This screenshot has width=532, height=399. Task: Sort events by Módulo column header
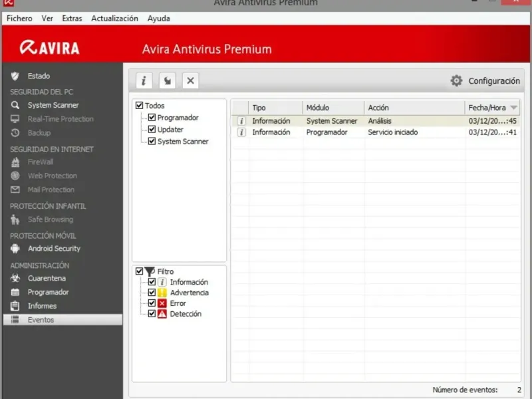click(x=334, y=108)
